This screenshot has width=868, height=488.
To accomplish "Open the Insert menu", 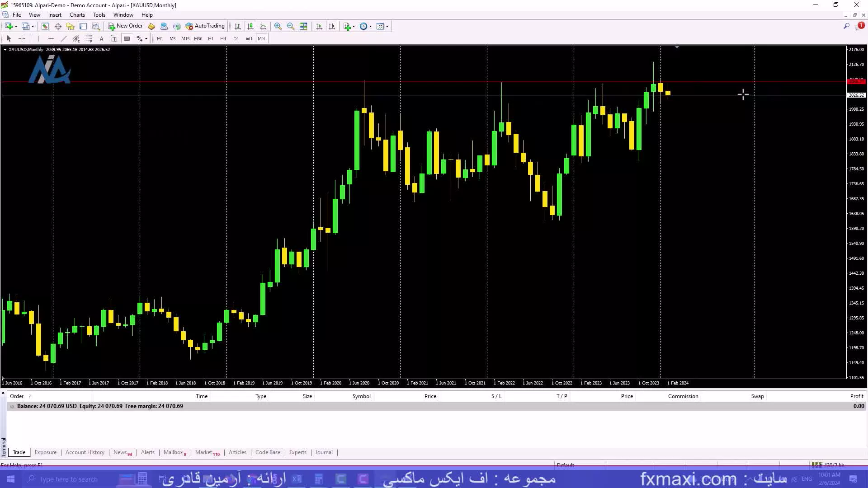I will click(x=54, y=14).
